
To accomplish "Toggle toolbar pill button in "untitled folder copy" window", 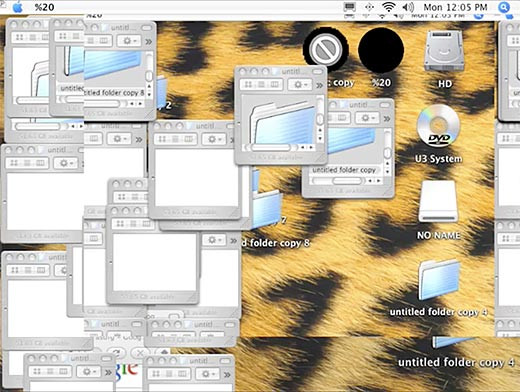I will tap(385, 105).
